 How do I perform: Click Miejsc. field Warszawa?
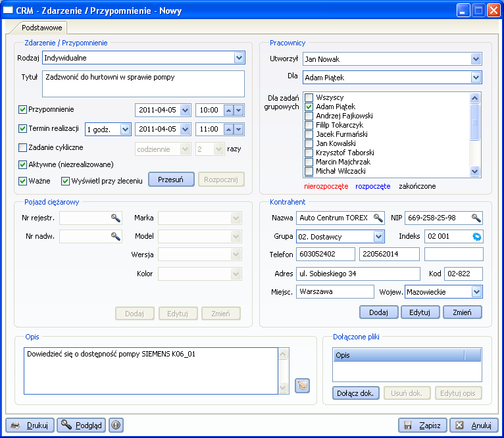(x=336, y=292)
